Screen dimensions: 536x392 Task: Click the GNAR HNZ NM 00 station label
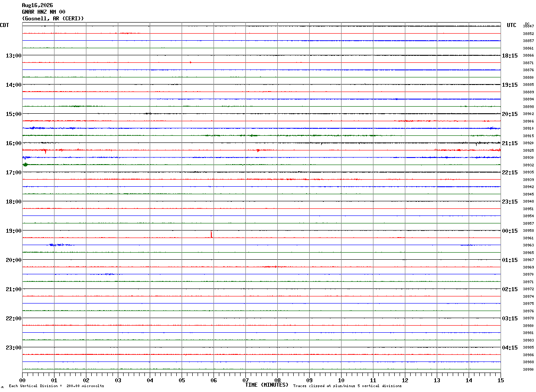43,12
